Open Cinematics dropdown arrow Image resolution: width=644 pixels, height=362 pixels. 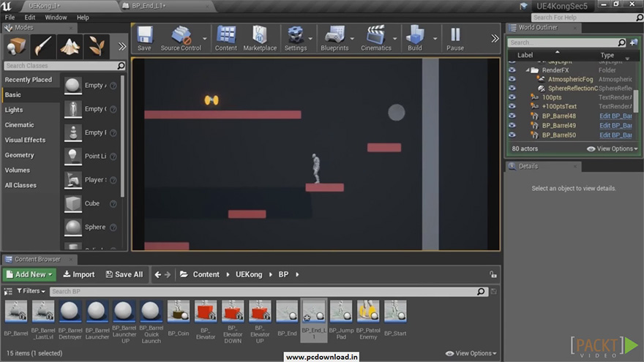pos(394,39)
